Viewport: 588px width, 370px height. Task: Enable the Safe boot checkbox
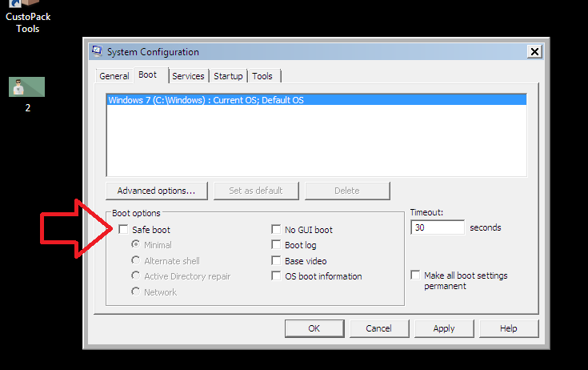[123, 229]
